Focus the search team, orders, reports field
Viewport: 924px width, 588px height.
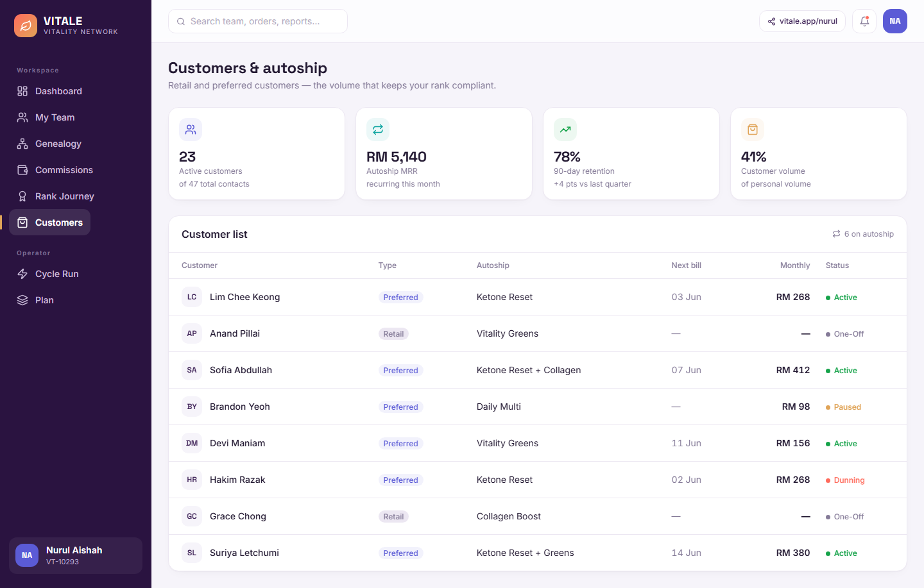pos(258,21)
